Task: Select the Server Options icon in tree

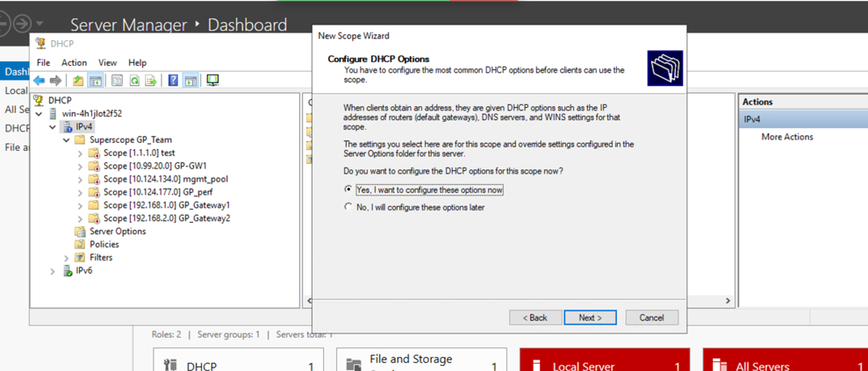Action: click(x=80, y=232)
